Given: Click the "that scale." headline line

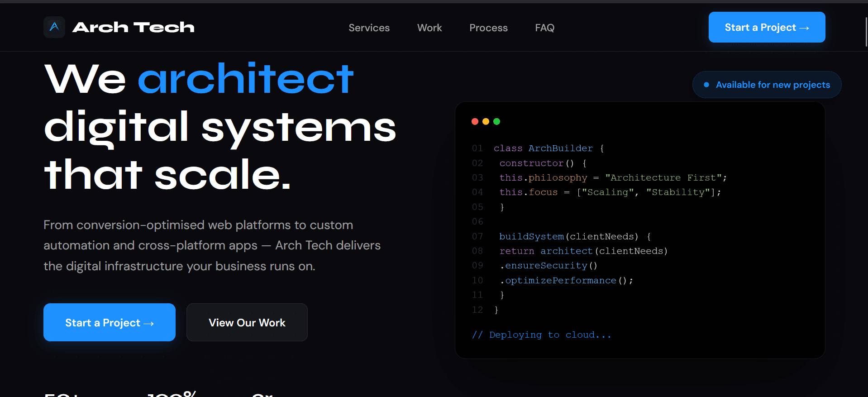Looking at the screenshot, I should click(167, 175).
